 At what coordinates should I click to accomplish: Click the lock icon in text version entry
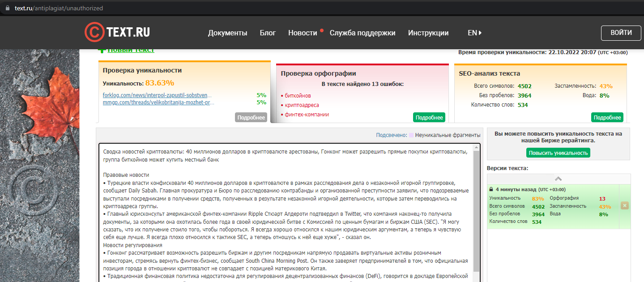point(491,189)
